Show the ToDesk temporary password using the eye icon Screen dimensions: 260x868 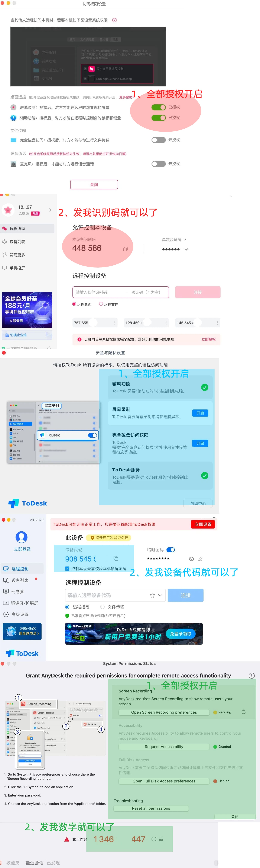click(x=191, y=559)
